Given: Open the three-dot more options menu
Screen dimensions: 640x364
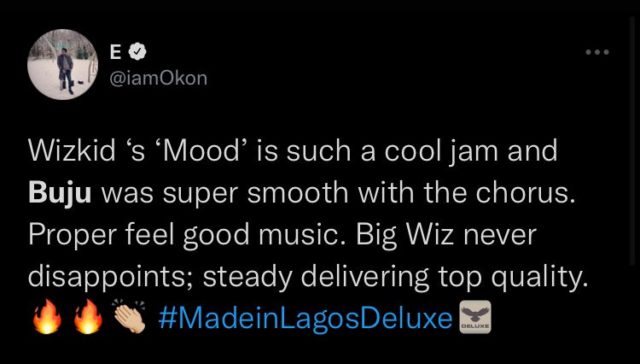Looking at the screenshot, I should click(x=597, y=52).
